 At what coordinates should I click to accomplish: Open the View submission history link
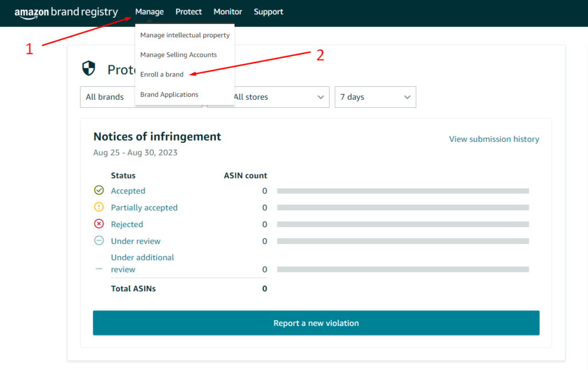(x=494, y=139)
